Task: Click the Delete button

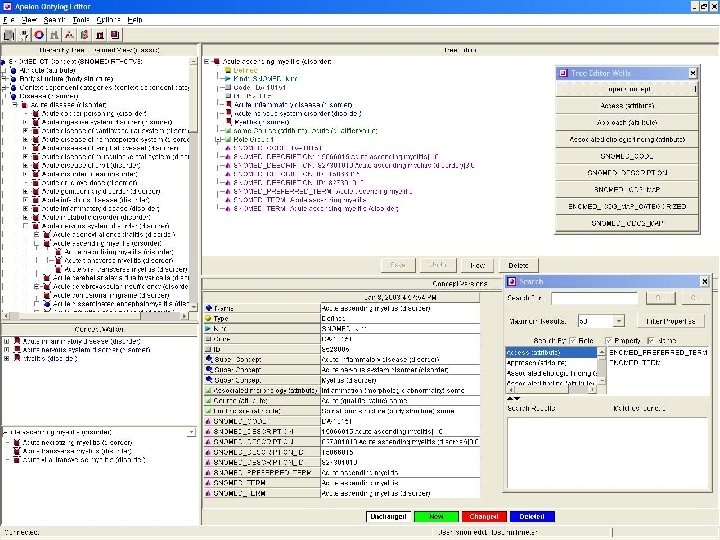Action: tap(517, 265)
